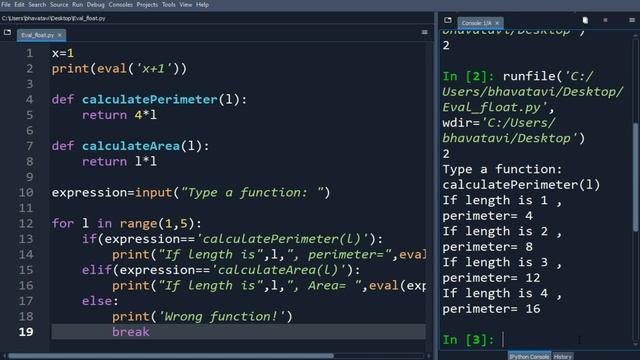Image resolution: width=640 pixels, height=360 pixels.
Task: Open the Edit menu
Action: tap(19, 4)
